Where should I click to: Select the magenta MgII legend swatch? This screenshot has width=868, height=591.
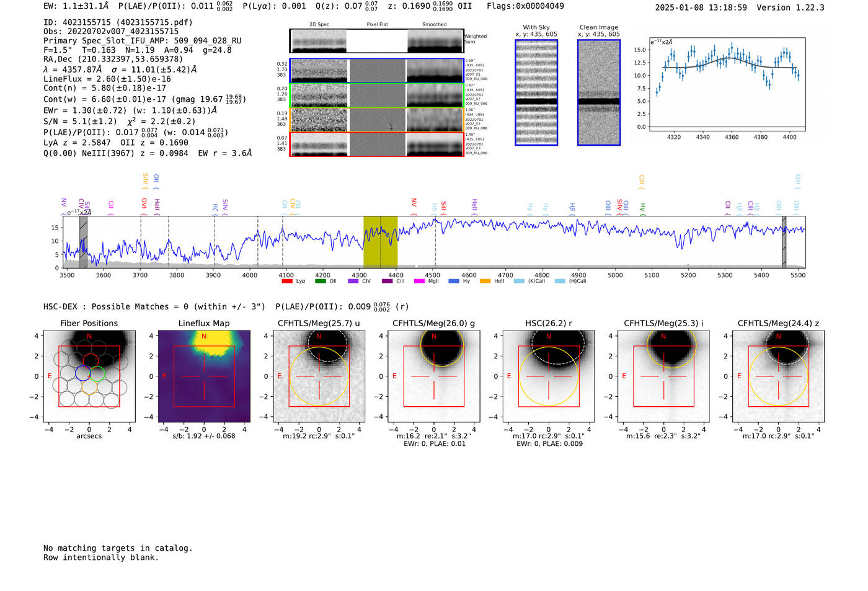point(420,281)
